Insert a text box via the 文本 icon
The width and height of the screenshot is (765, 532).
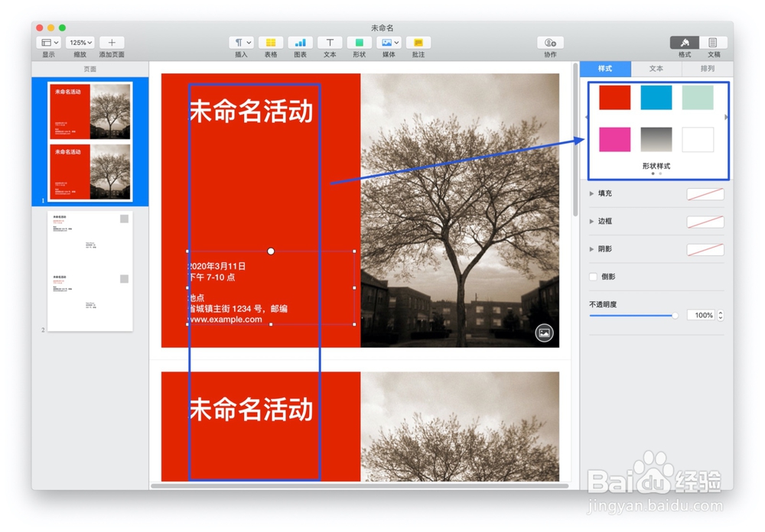coord(329,43)
